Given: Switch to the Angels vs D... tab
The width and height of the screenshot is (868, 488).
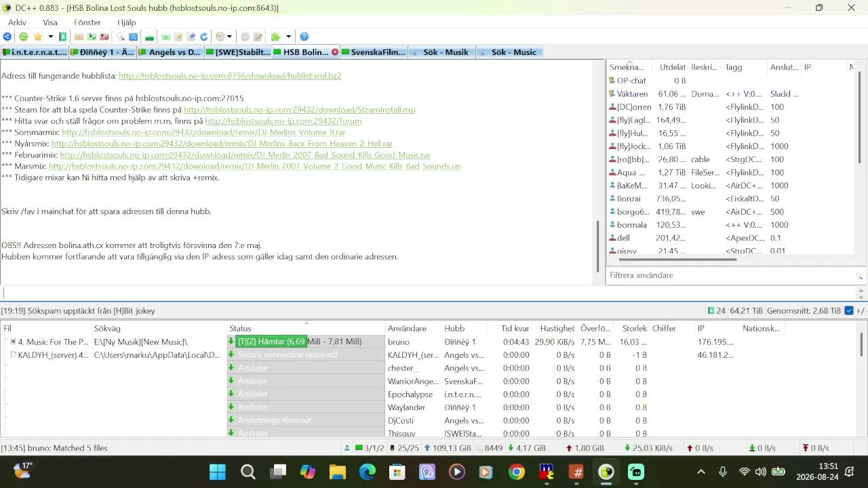Looking at the screenshot, I should (170, 52).
